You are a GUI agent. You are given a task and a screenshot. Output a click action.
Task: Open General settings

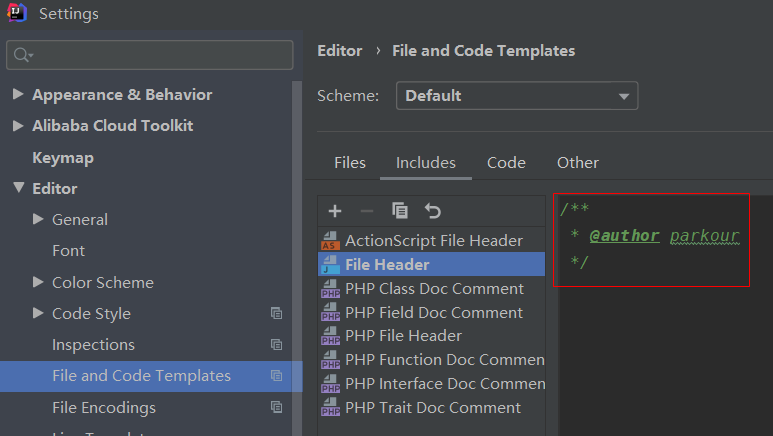pyautogui.click(x=80, y=219)
